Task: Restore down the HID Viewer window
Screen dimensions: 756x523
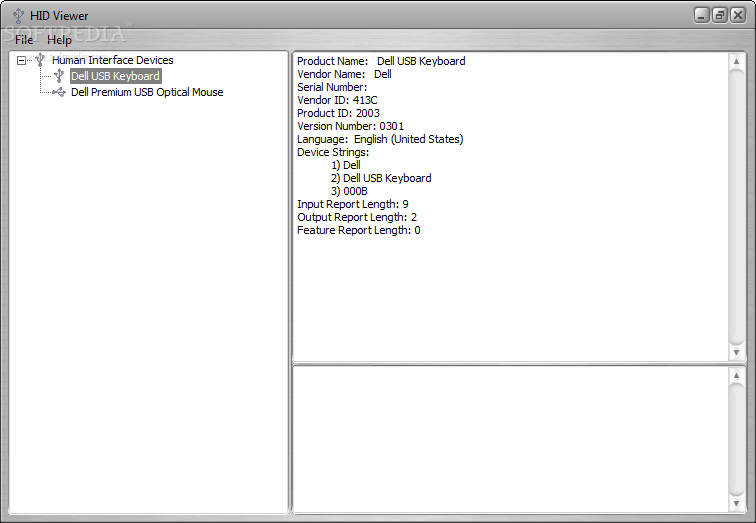Action: click(719, 15)
